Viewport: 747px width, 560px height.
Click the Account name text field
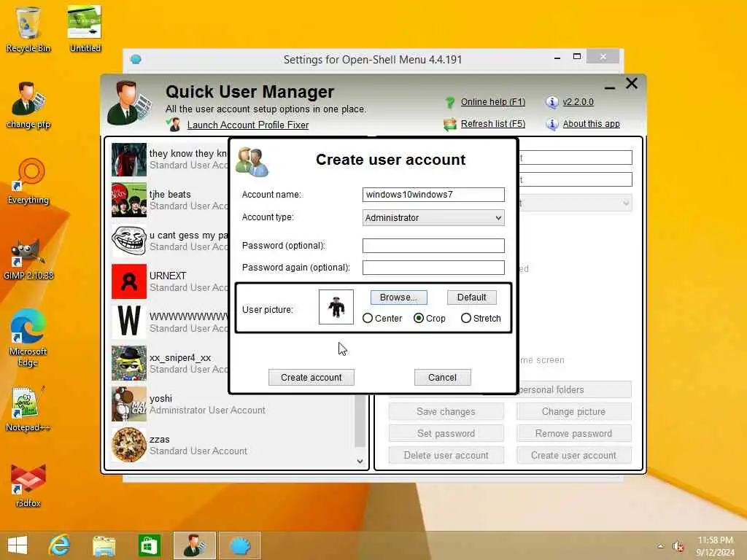click(433, 194)
